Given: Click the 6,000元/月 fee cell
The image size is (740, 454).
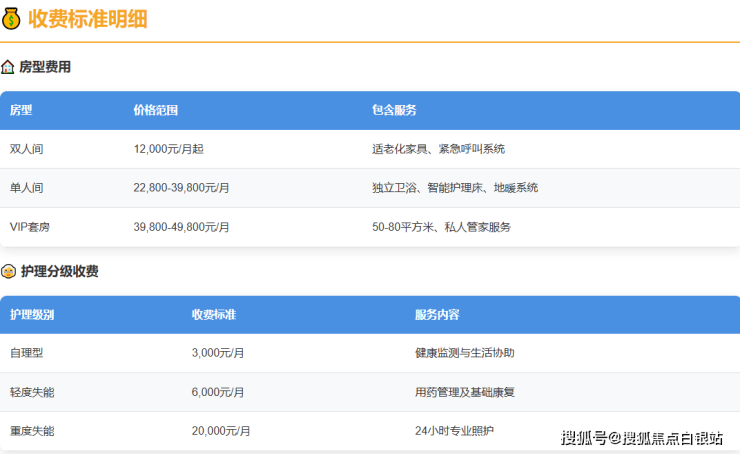Looking at the screenshot, I should coord(218,392).
